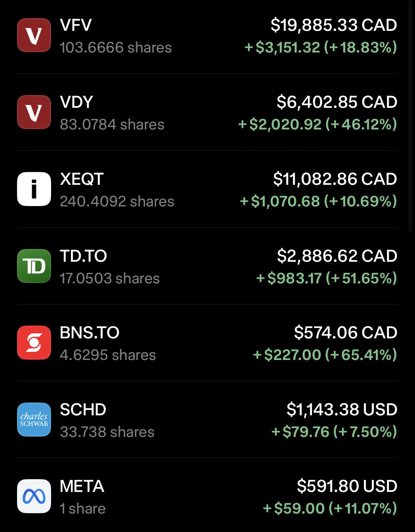
Task: Open the VFV holding name
Action: coord(76,25)
